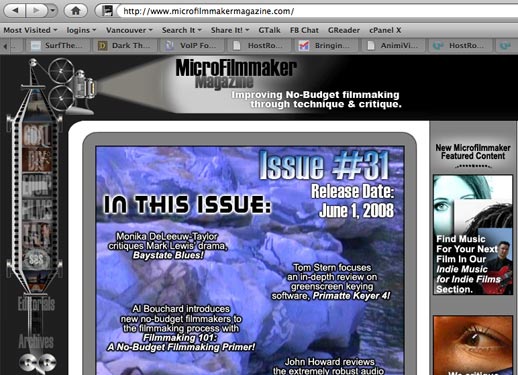The width and height of the screenshot is (518, 375).
Task: Open the GReader bookmark
Action: click(x=344, y=30)
